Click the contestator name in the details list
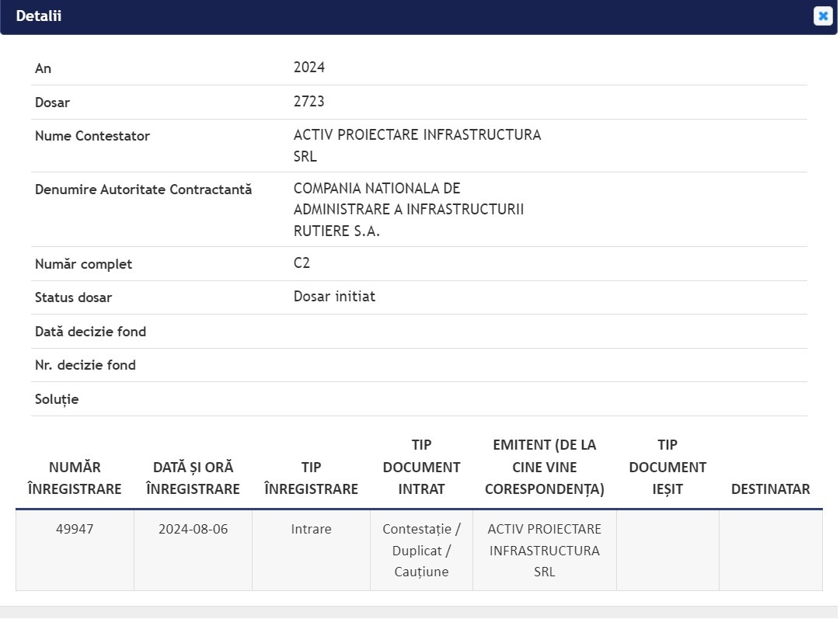840x619 pixels. click(417, 146)
